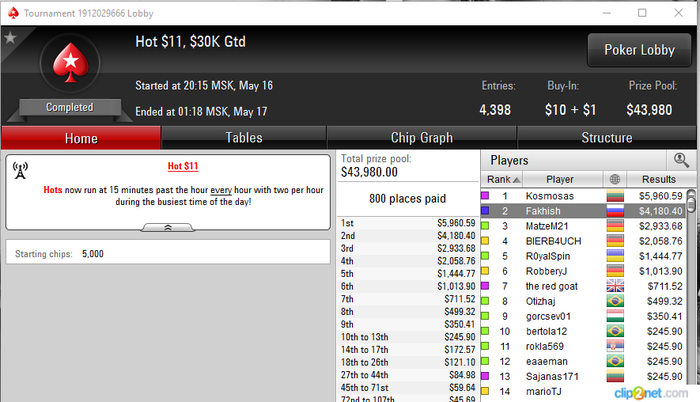This screenshot has width=700, height=402.
Task: Click the UK flag for the red goat
Action: coord(615,286)
